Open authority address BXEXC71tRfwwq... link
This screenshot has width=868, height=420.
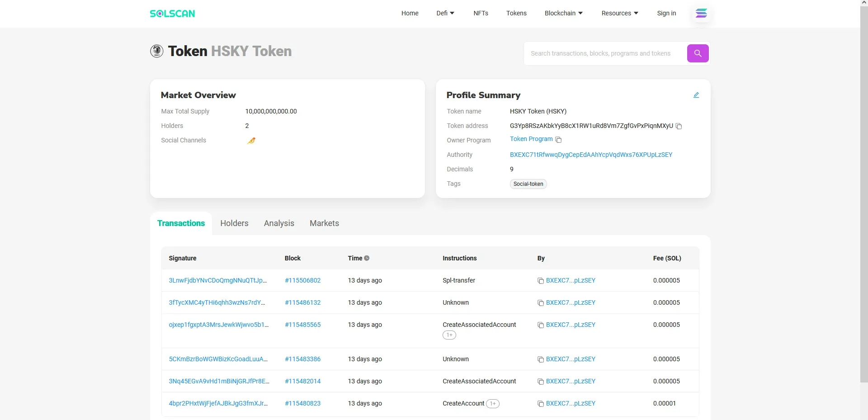(x=591, y=155)
